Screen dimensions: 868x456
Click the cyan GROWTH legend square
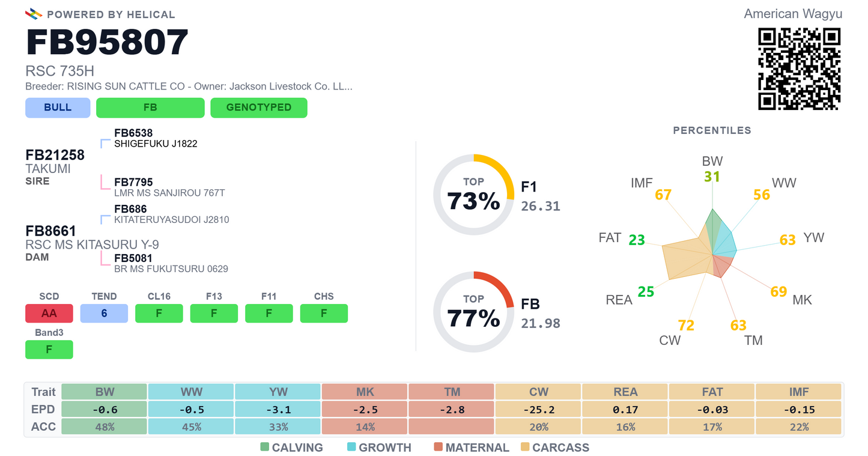tap(351, 447)
